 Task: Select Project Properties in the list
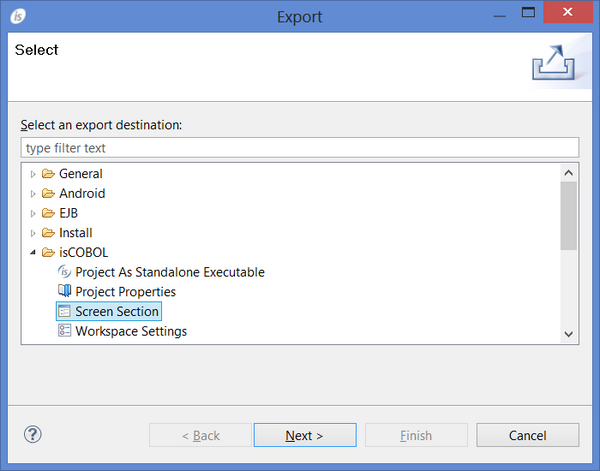coord(125,292)
